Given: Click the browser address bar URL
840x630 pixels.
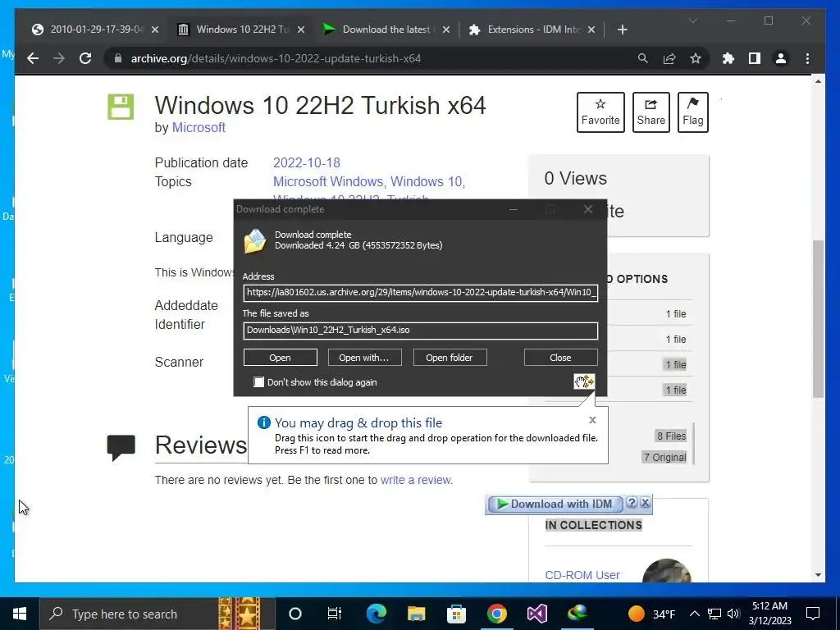Looking at the screenshot, I should point(276,58).
